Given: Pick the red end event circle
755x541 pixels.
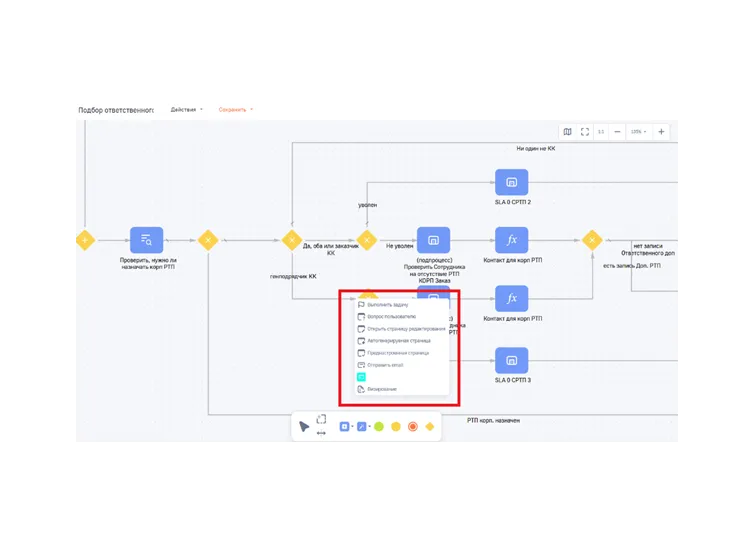Looking at the screenshot, I should pos(412,427).
